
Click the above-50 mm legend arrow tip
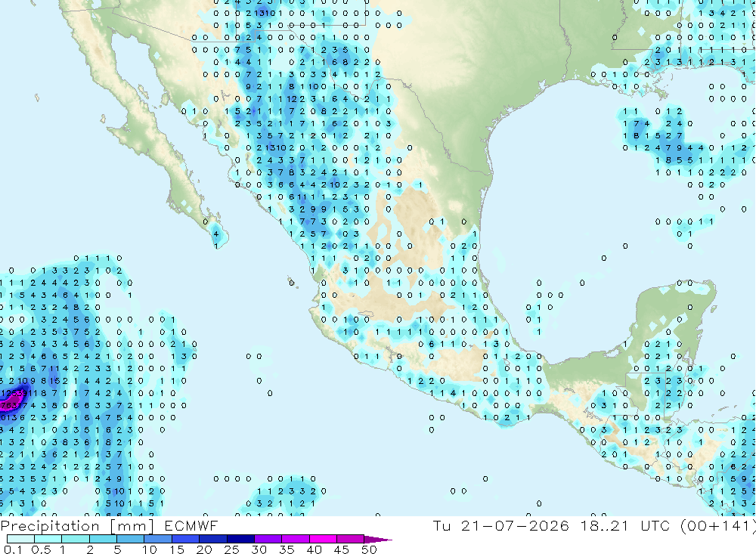point(378,539)
